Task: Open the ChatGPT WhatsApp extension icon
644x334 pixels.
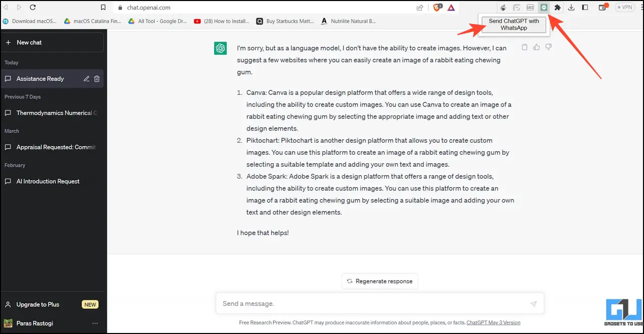Action: coord(544,8)
